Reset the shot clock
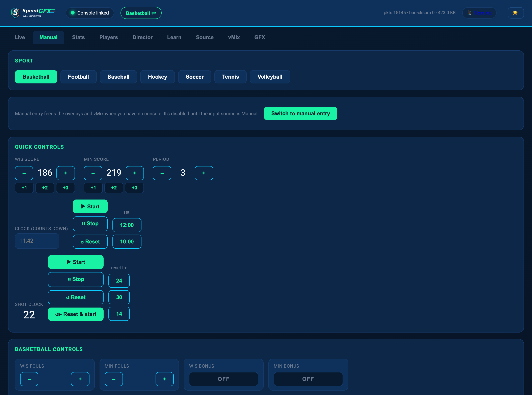The height and width of the screenshot is (395, 532). pyautogui.click(x=76, y=297)
